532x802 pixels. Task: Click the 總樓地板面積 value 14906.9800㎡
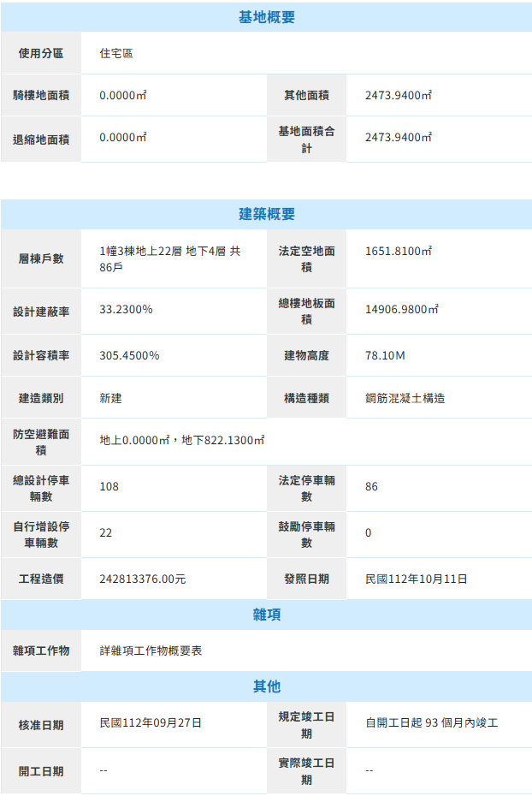401,309
